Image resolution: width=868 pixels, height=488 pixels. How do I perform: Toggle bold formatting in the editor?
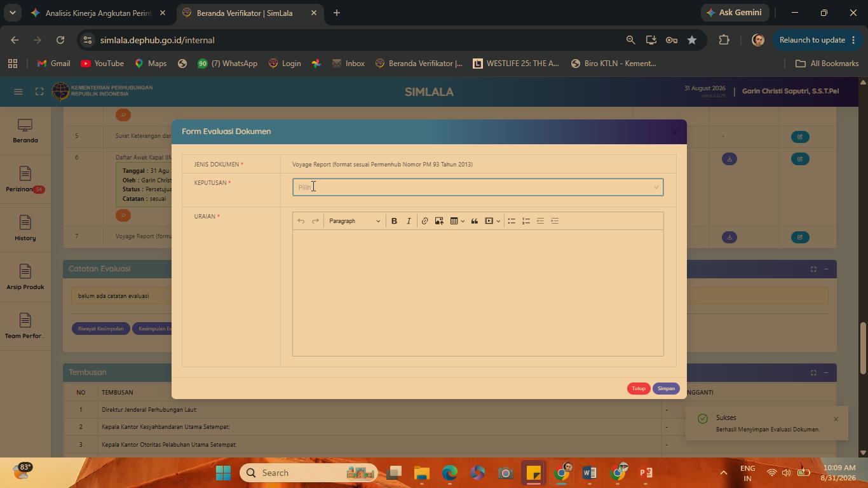click(x=394, y=221)
